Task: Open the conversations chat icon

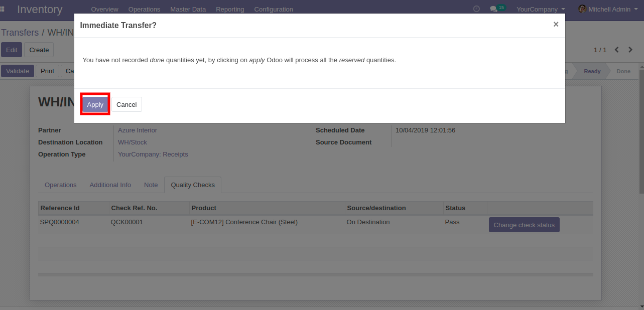Action: point(493,9)
